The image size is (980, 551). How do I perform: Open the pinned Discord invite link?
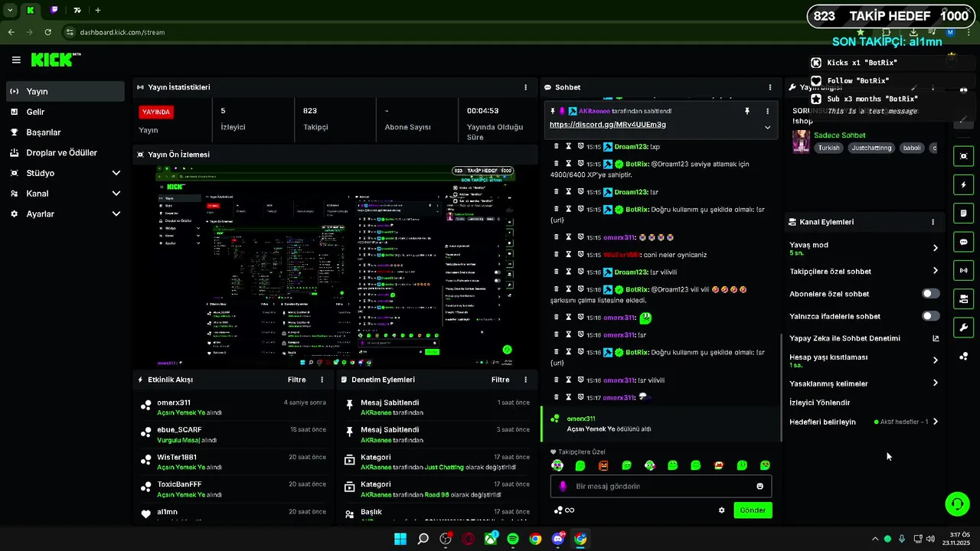tap(607, 125)
